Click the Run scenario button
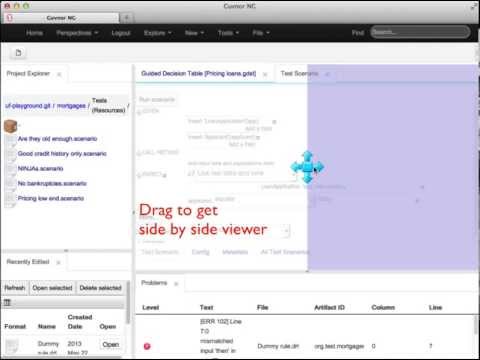Image resolution: width=480 pixels, height=360 pixels. click(x=157, y=99)
